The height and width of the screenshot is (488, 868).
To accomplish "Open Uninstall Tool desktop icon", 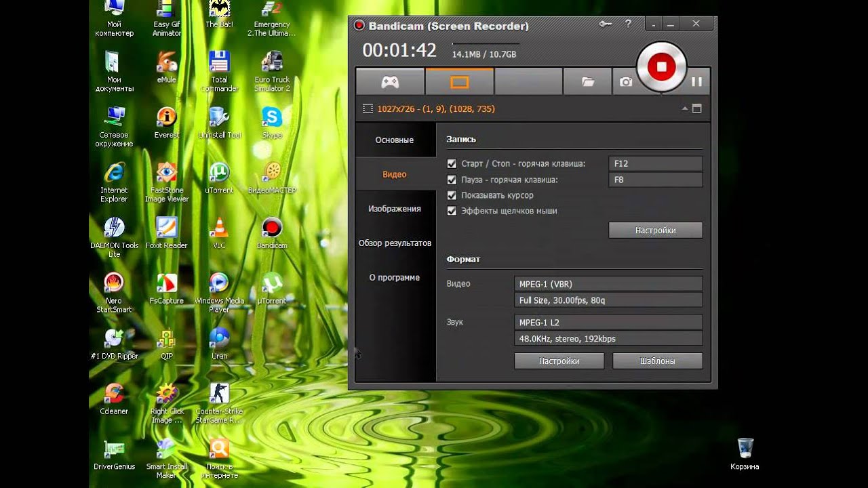I will (x=219, y=123).
